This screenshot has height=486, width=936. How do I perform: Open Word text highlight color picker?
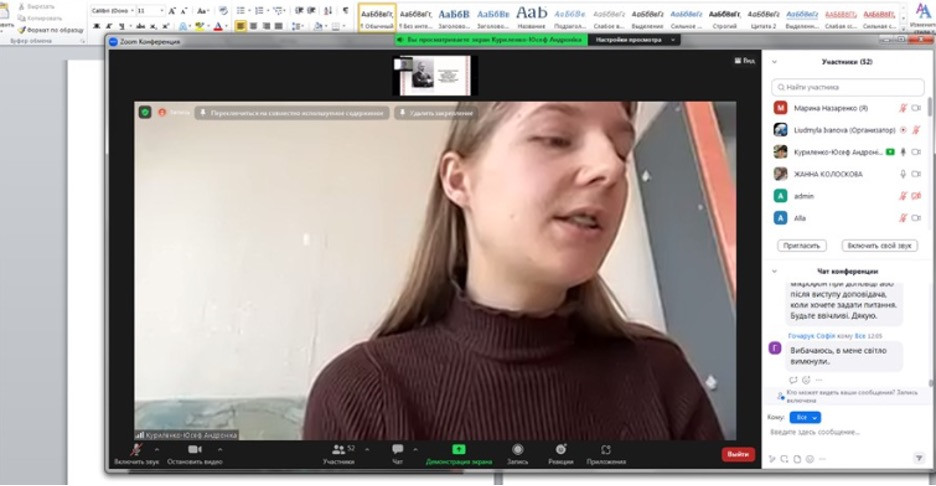(200, 26)
